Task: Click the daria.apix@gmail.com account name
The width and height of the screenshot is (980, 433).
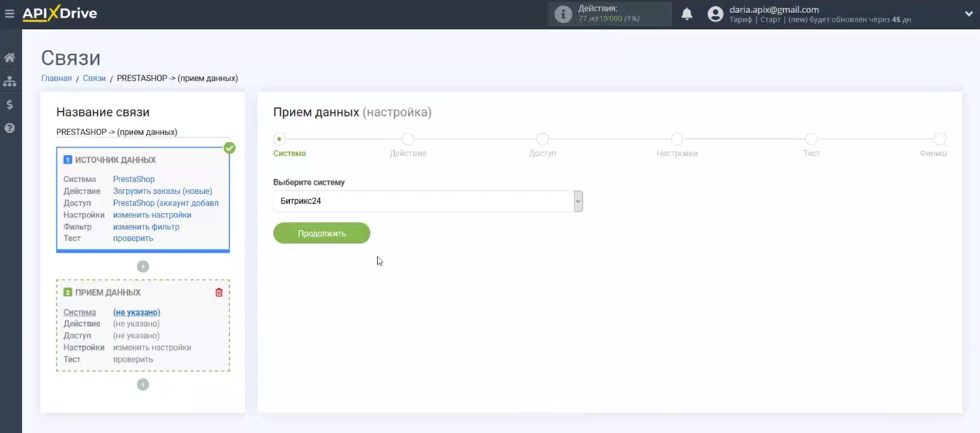Action: pyautogui.click(x=774, y=9)
